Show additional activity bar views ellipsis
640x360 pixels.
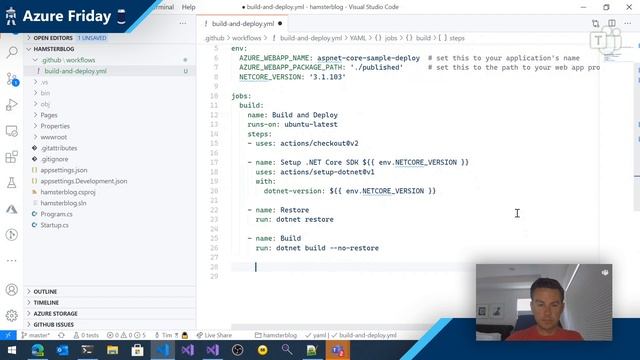pos(12,260)
